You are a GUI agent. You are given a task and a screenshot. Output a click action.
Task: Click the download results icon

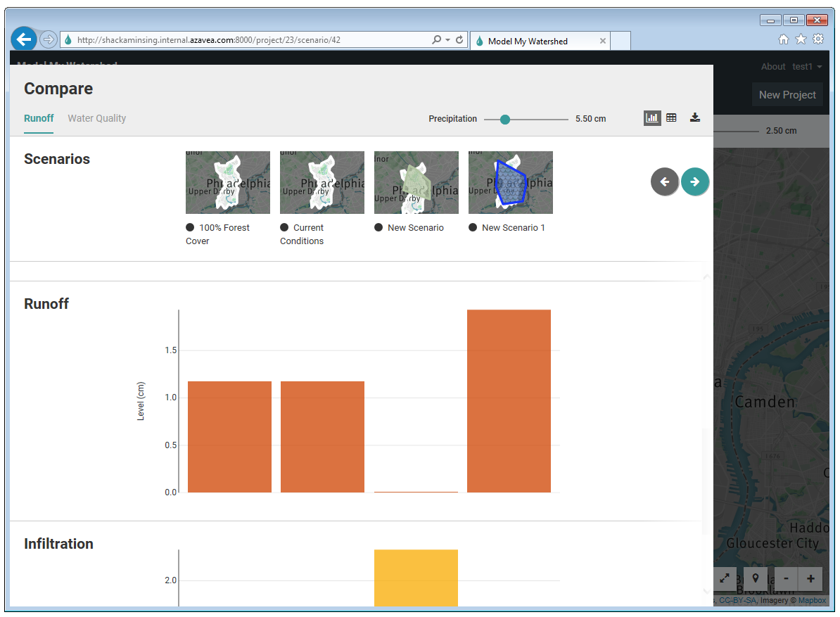pyautogui.click(x=695, y=117)
